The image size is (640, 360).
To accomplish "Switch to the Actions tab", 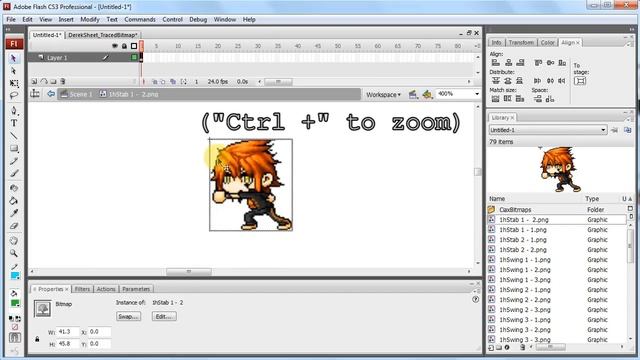I will point(106,289).
